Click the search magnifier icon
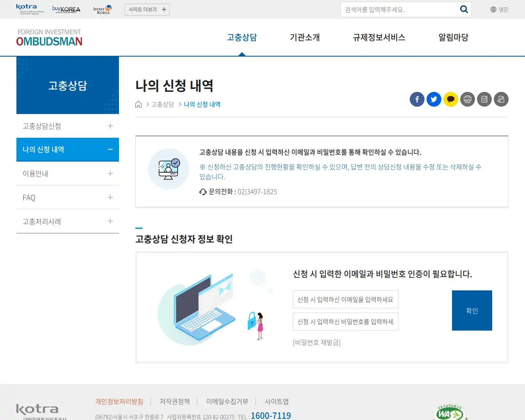Screen dimensions: 525x420 click(x=464, y=9)
